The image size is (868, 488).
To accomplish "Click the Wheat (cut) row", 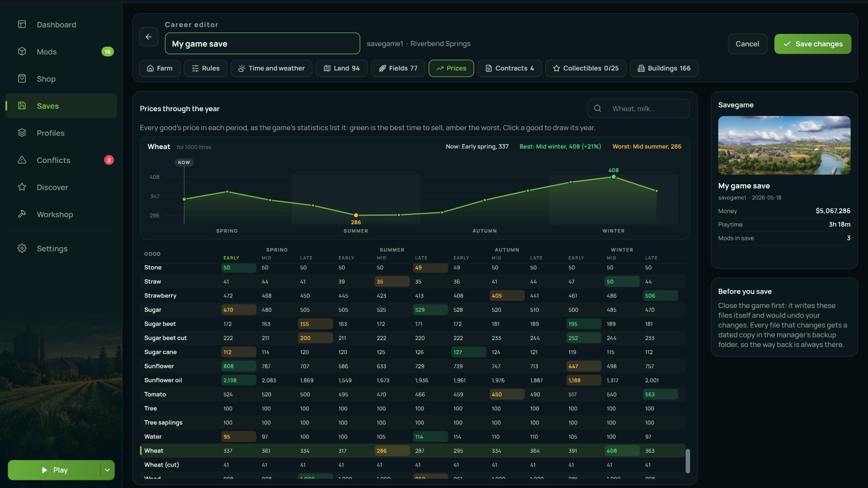I will (413, 465).
